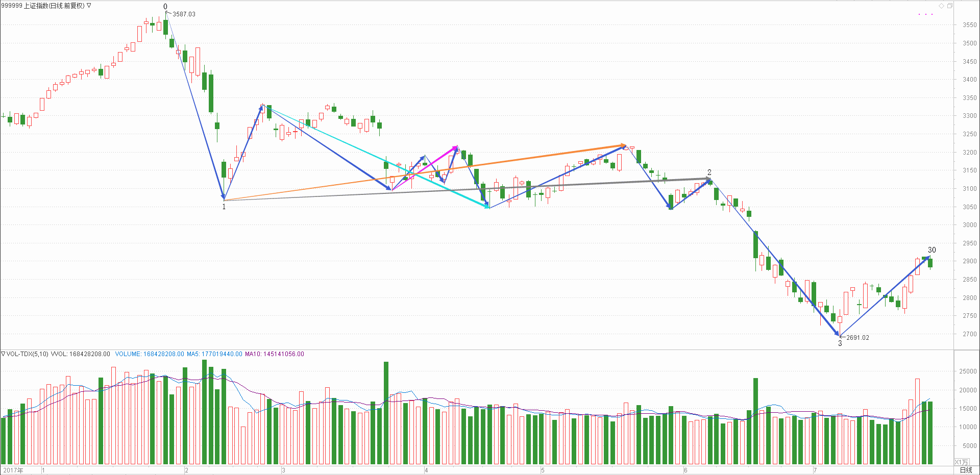Open the 上证指数 title dropdown triangle

click(89, 6)
